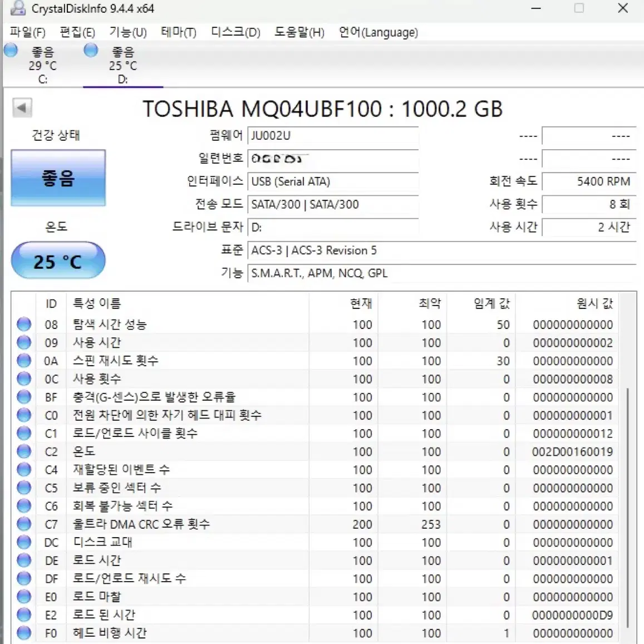Click the ID column header
This screenshot has height=644, width=644.
[x=51, y=303]
